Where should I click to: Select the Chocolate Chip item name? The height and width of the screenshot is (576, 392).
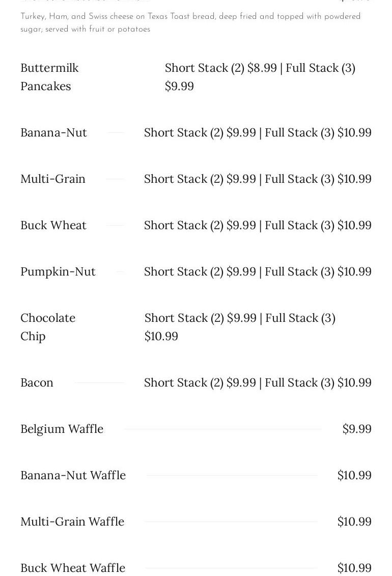pos(48,327)
